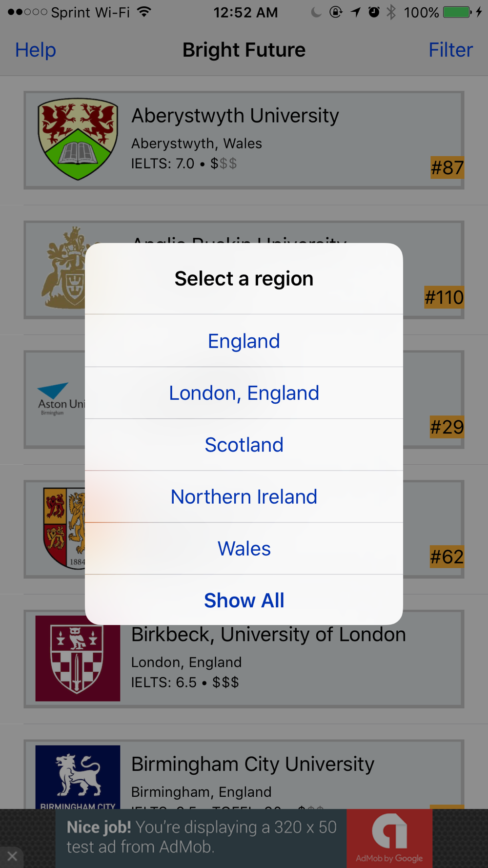Tap the Aberystwyth University crest logo
This screenshot has height=868, width=488.
point(78,140)
